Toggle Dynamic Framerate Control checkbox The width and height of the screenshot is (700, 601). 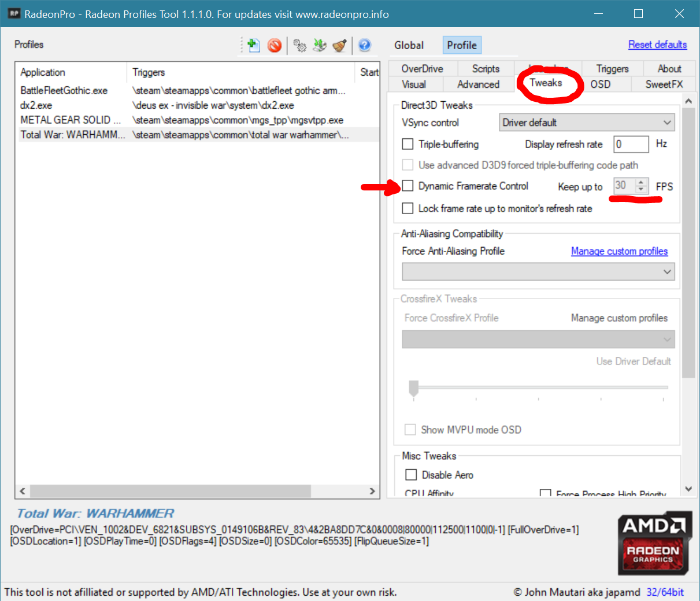click(x=408, y=186)
